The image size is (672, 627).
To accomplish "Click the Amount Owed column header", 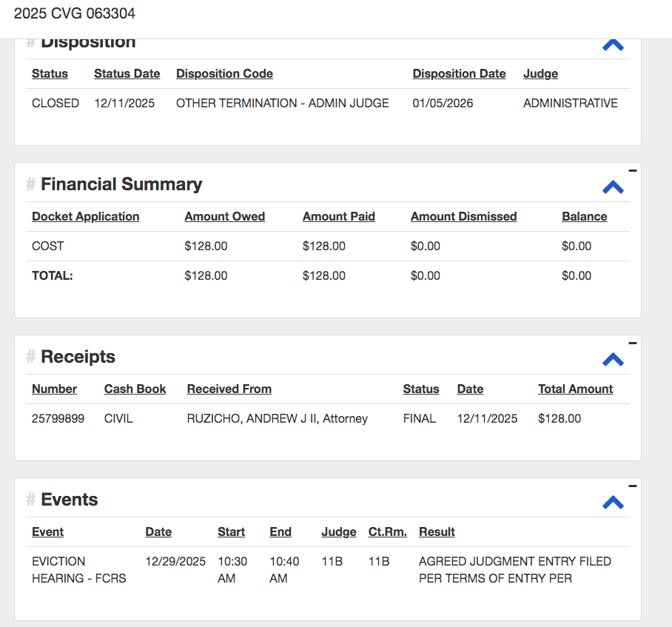I will coord(224,217).
